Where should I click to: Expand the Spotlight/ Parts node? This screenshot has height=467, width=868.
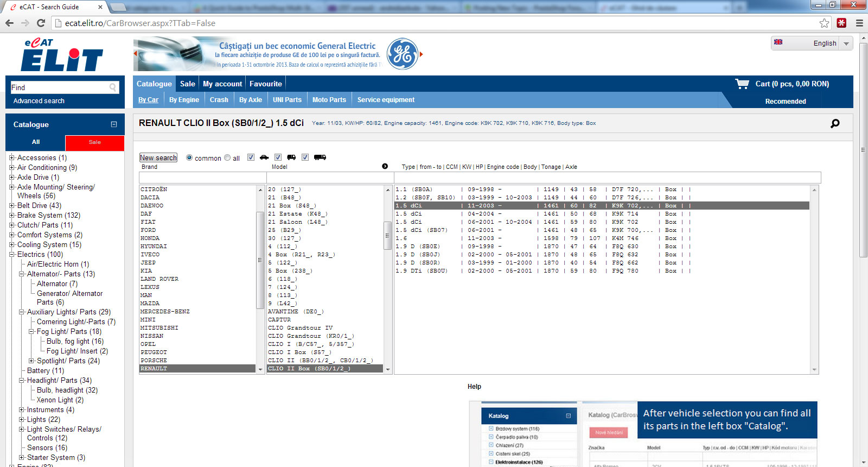click(31, 361)
